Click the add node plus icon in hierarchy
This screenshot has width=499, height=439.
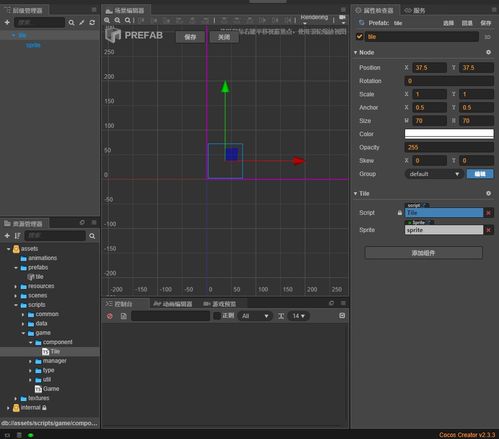7,22
